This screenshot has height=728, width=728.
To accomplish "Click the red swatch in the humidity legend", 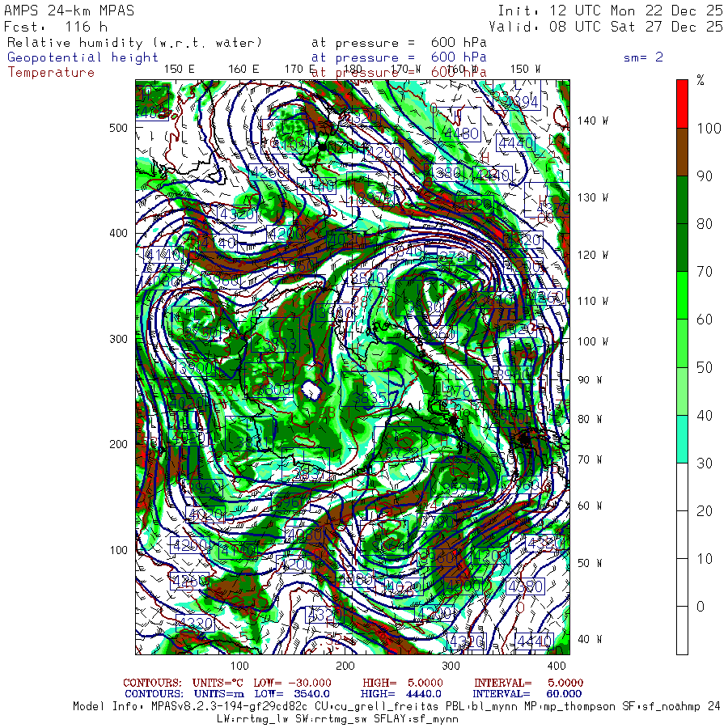I will [x=682, y=103].
